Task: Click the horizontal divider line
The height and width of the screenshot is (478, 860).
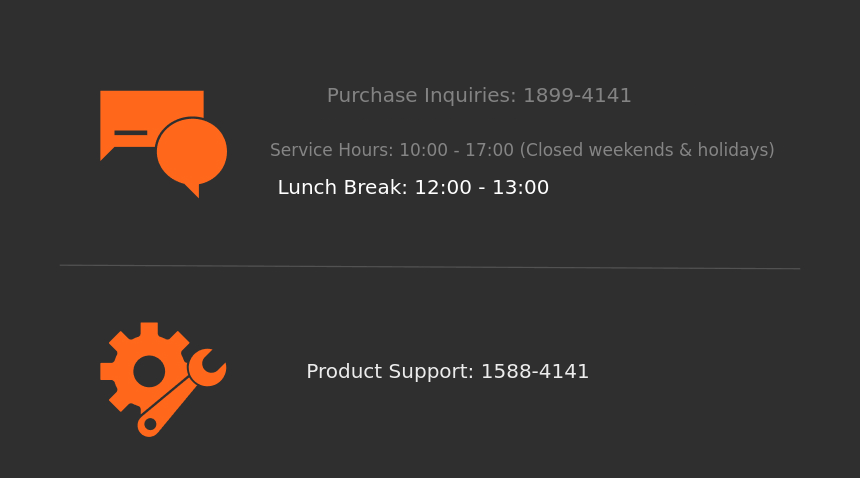Action: pyautogui.click(x=430, y=267)
